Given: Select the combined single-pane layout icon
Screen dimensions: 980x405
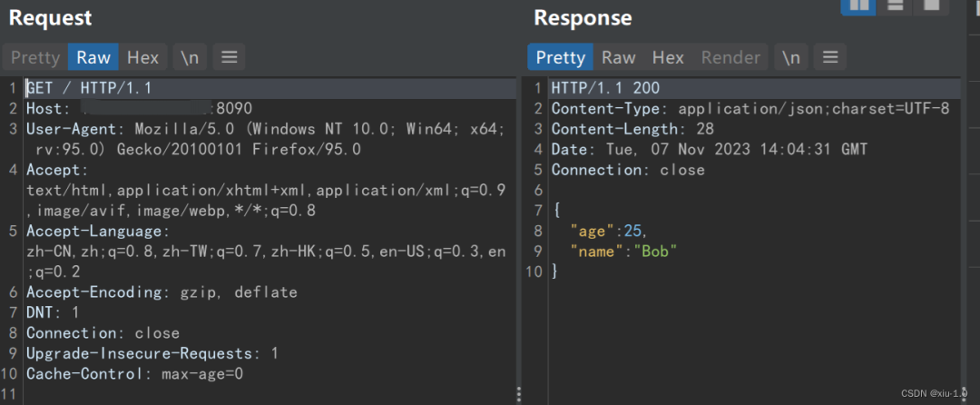Looking at the screenshot, I should (930, 5).
